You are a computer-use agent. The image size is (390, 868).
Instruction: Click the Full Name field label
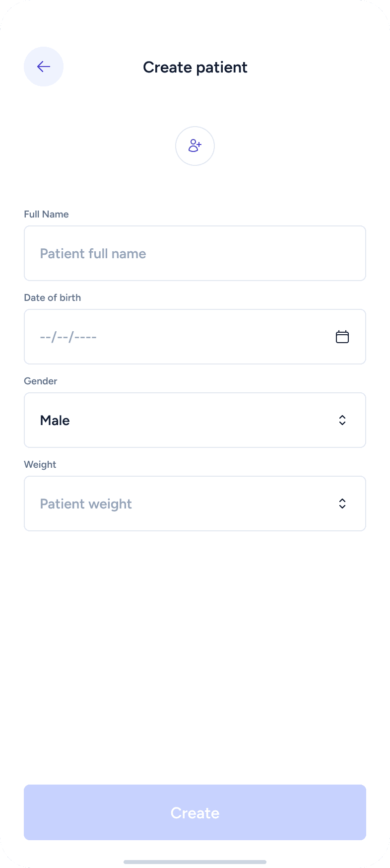(x=46, y=214)
